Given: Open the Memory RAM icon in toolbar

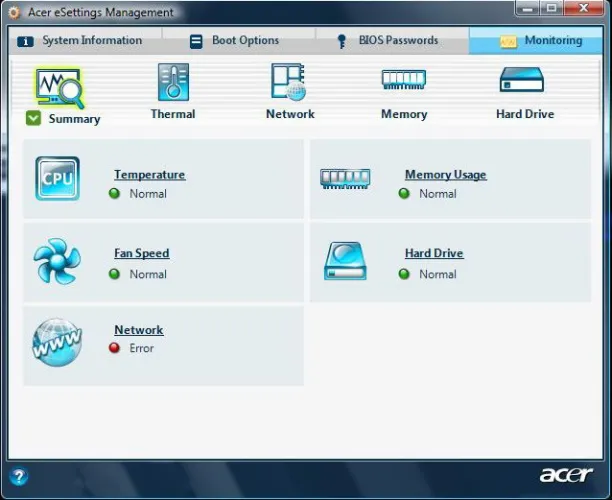Looking at the screenshot, I should pyautogui.click(x=404, y=80).
